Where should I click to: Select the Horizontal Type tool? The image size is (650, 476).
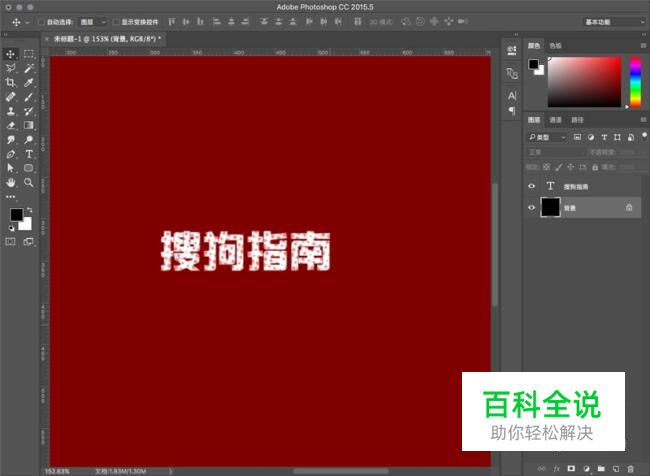[x=29, y=154]
